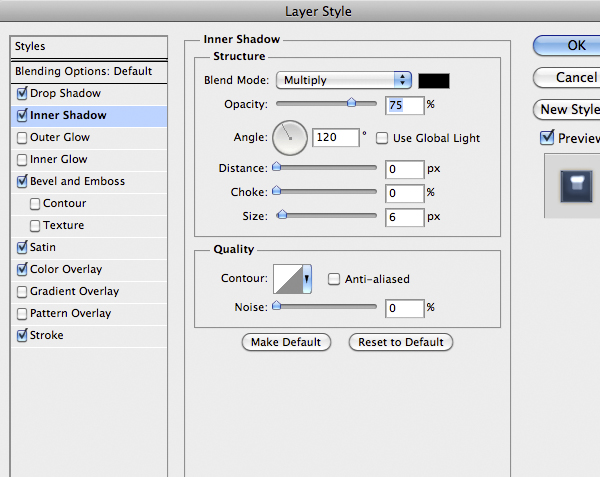This screenshot has height=477, width=600.
Task: Enable the Use Global Light checkbox
Action: [x=382, y=138]
